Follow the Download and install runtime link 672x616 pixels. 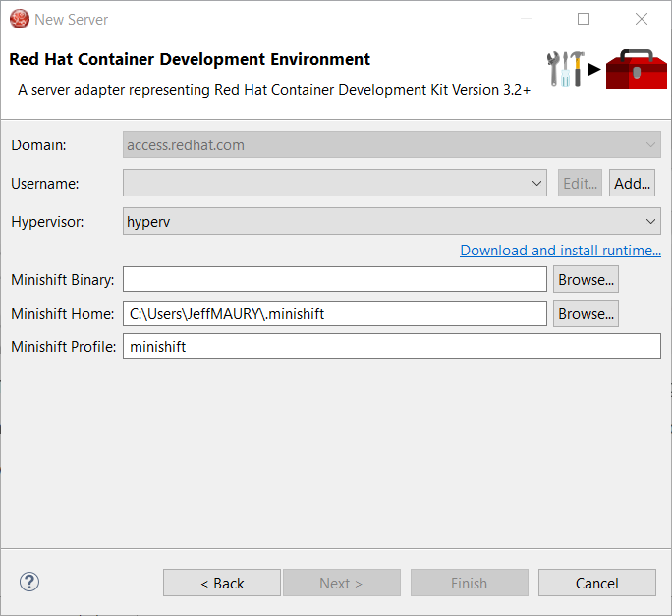(x=560, y=251)
